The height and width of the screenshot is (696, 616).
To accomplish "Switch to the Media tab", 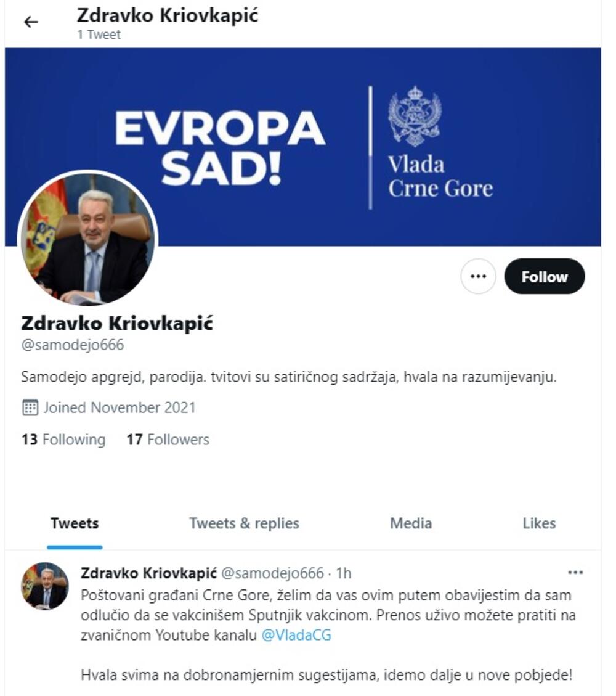I will click(411, 523).
